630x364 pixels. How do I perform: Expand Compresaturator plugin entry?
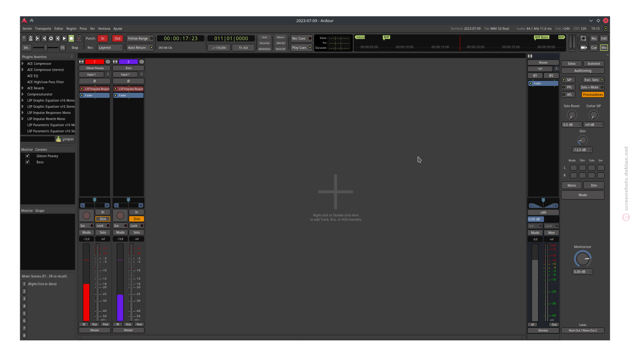[23, 94]
